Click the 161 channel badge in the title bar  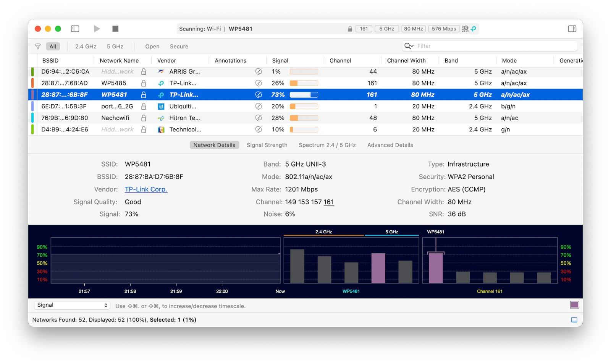tap(364, 29)
